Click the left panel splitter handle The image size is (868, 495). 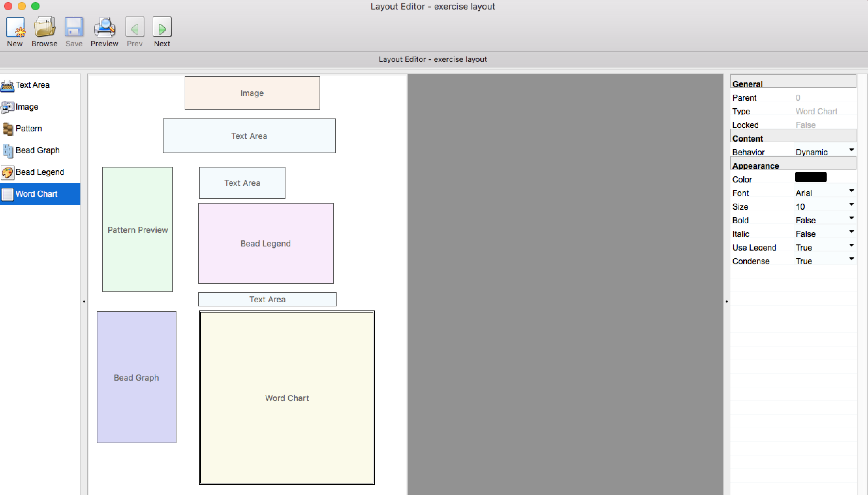[84, 301]
